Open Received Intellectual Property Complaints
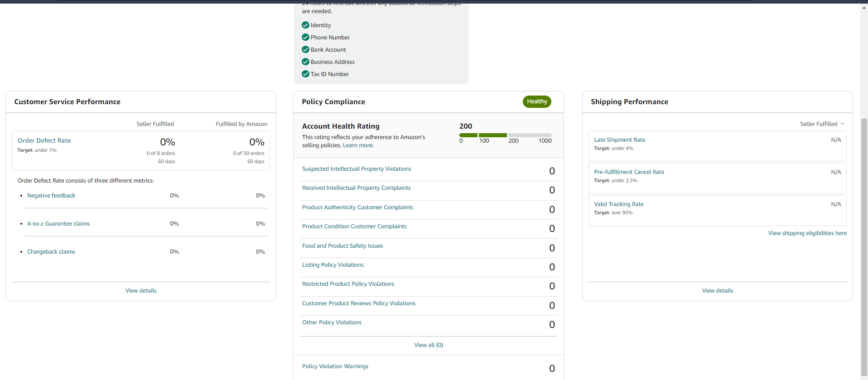The height and width of the screenshot is (380, 868). [x=357, y=188]
